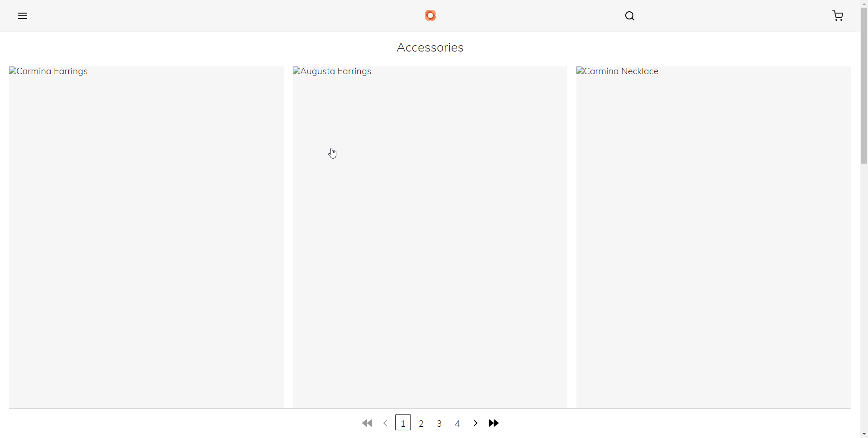Go to page 3 of accessories
This screenshot has height=438, width=868.
click(x=439, y=424)
